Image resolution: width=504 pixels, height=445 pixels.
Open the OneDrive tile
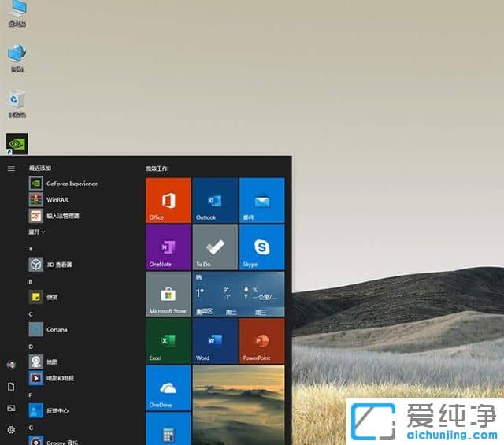(x=169, y=387)
